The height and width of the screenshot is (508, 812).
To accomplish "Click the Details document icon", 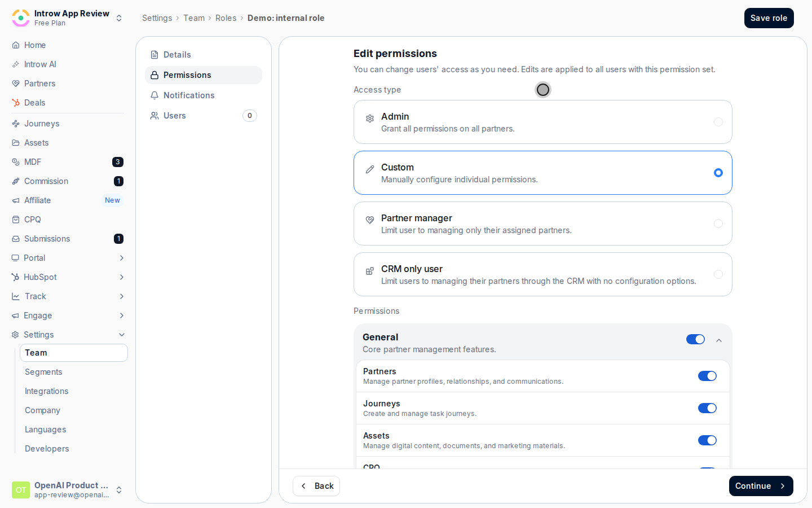I will tap(155, 55).
